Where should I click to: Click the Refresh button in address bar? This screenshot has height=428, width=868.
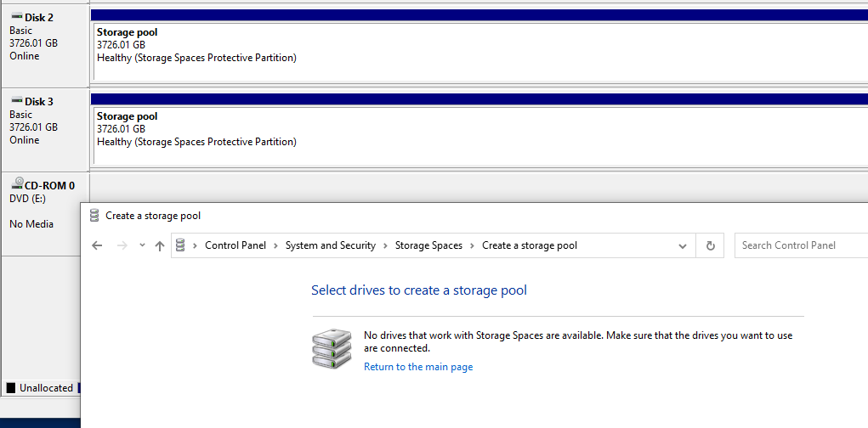point(710,245)
